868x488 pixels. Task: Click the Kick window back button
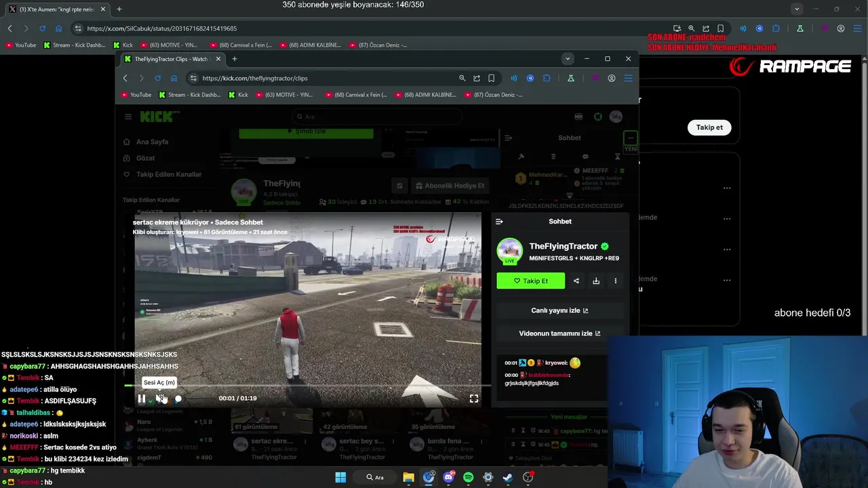(x=125, y=78)
